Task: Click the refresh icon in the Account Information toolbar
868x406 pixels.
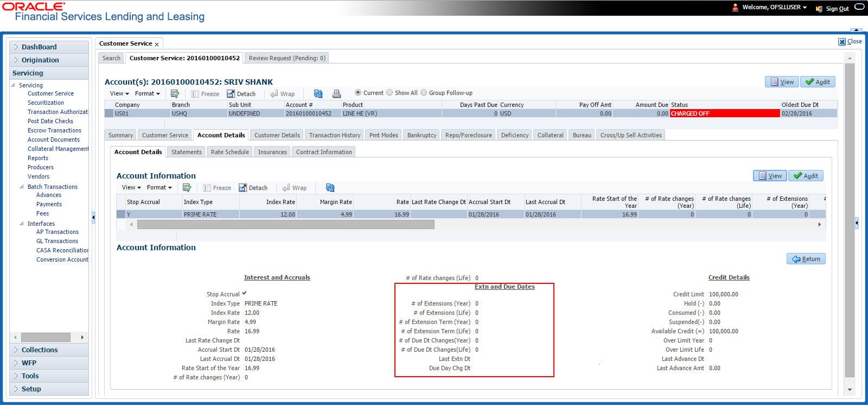Action: click(330, 187)
